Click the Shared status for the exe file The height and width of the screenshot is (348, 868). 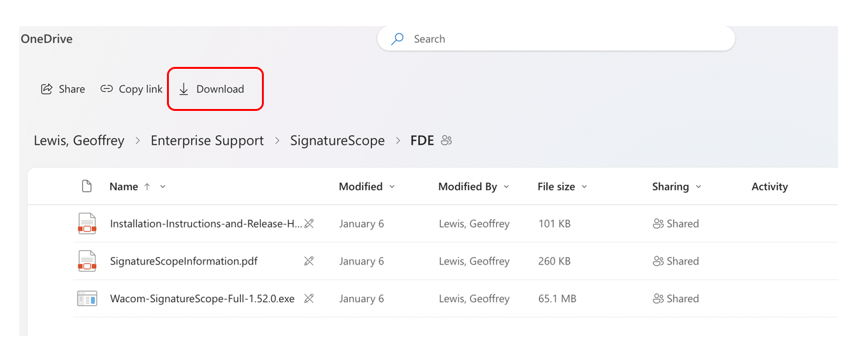coord(676,298)
